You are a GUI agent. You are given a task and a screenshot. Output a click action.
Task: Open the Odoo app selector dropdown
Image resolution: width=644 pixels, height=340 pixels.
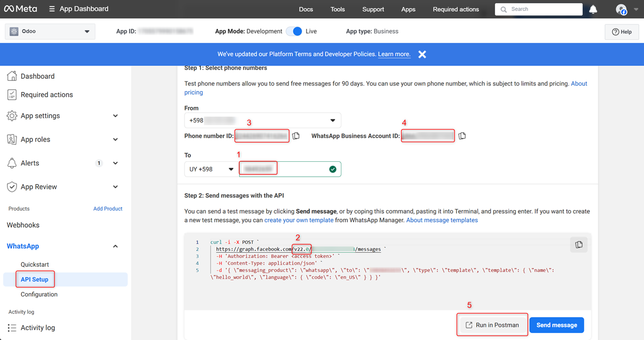50,31
